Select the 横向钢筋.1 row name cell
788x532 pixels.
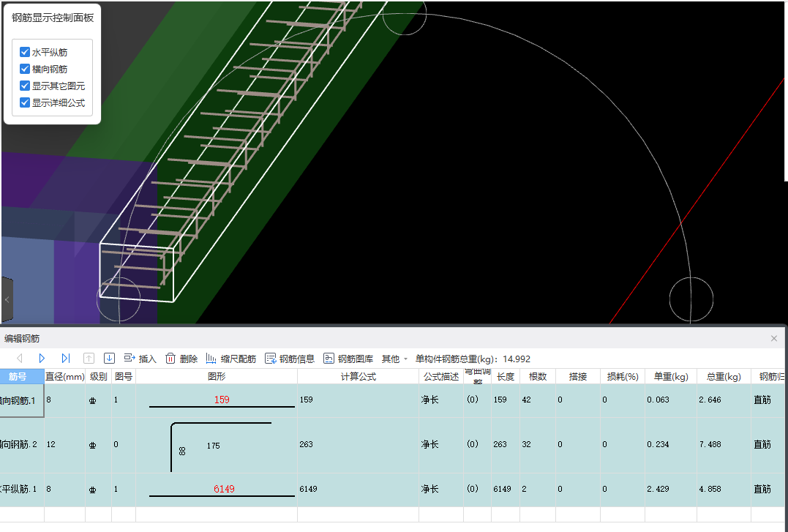22,400
